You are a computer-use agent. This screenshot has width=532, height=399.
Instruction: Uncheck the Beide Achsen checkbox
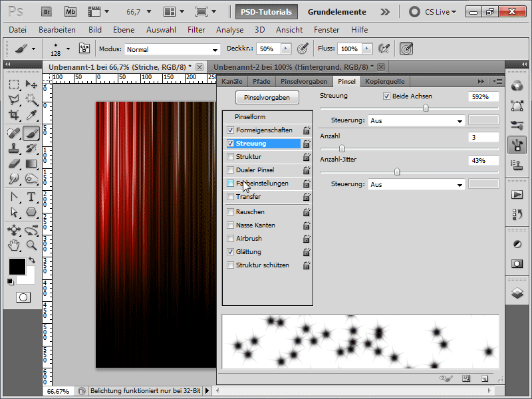point(386,96)
